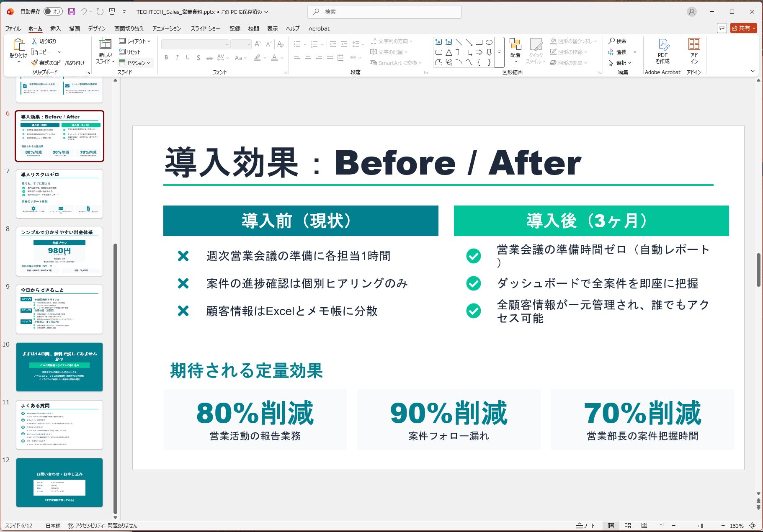The width and height of the screenshot is (763, 532).
Task: Switch to Normal view in status bar
Action: [x=611, y=526]
